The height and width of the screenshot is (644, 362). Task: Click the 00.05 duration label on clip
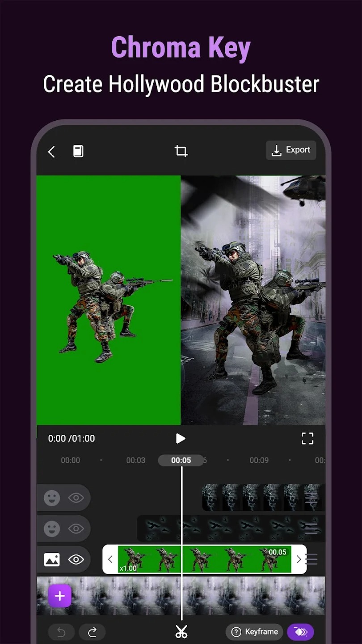pos(278,552)
